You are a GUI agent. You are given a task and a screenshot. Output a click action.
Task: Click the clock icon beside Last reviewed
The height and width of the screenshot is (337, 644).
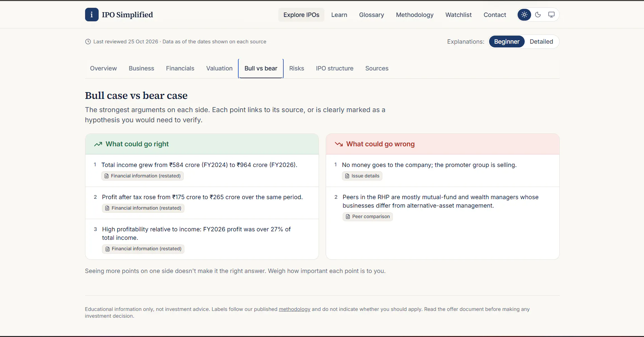pos(88,42)
